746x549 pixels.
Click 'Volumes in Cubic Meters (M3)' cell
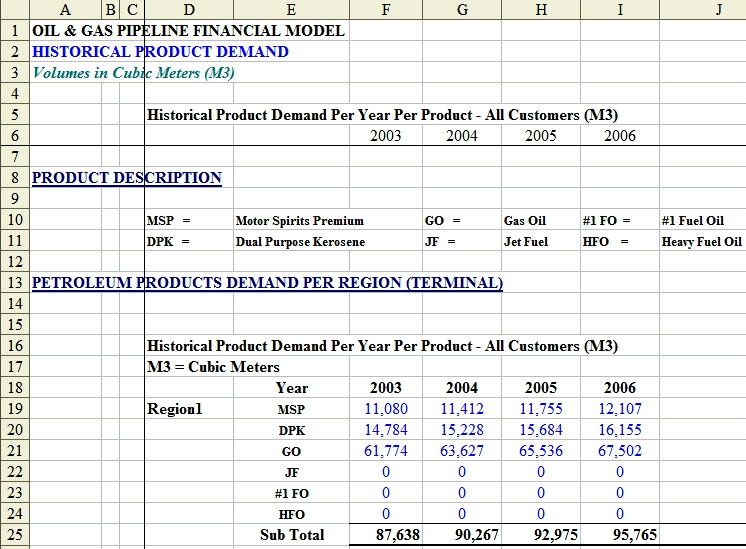point(133,73)
